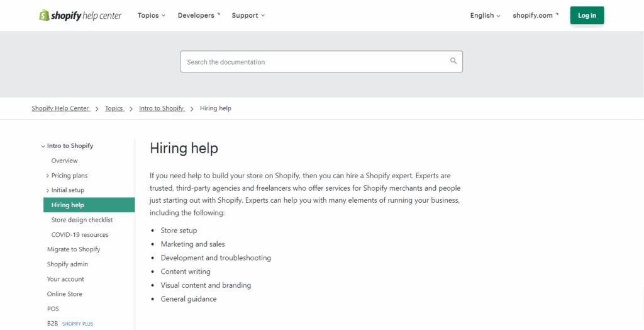The height and width of the screenshot is (330, 644).
Task: Open the B2B Shopify Plus link
Action: (70, 324)
